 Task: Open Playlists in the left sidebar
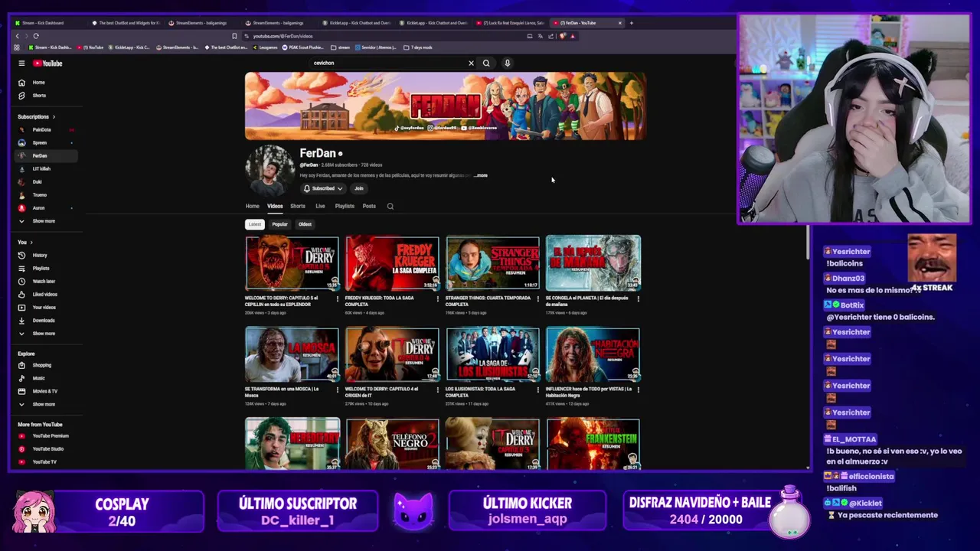(x=46, y=269)
